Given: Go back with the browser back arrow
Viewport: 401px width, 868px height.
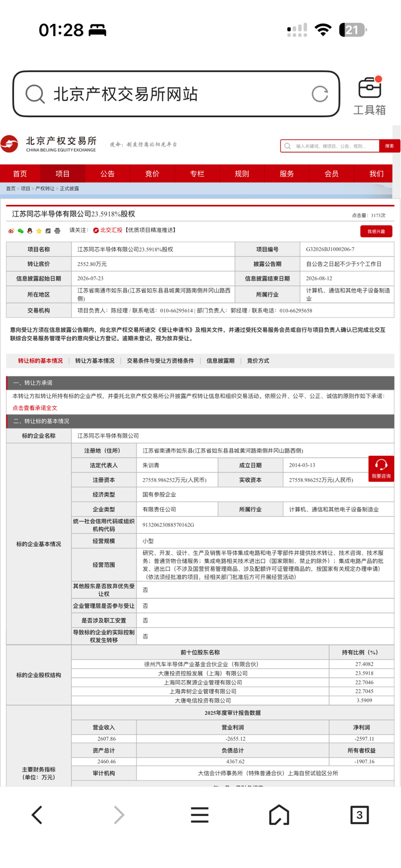Looking at the screenshot, I should coord(37,815).
